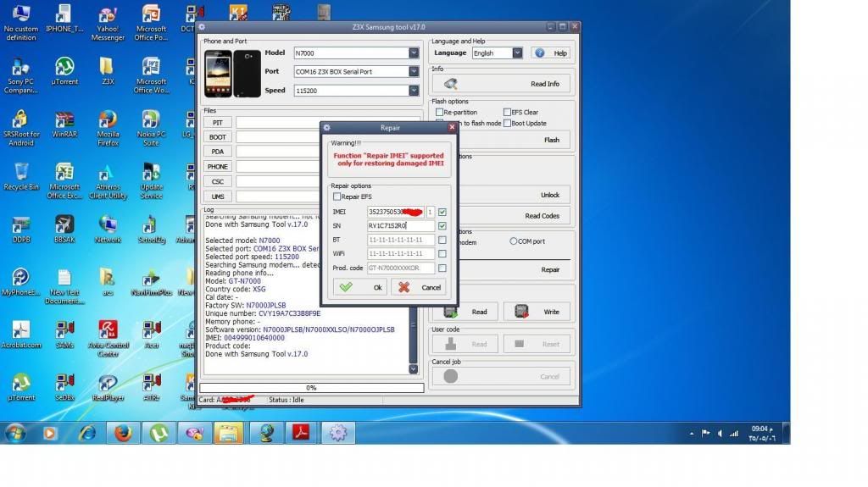Click the Read button with phone icon
Image resolution: width=868 pixels, height=487 pixels.
tap(465, 312)
